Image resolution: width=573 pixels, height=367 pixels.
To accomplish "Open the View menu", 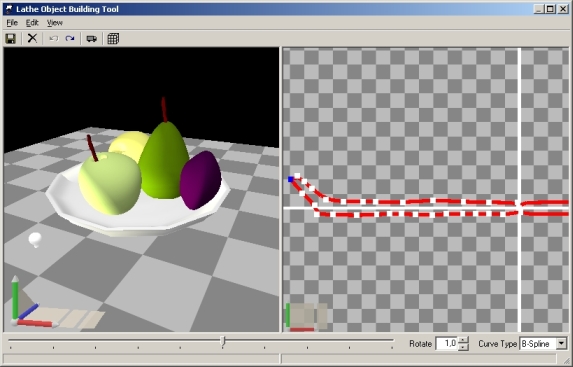I will pos(54,23).
